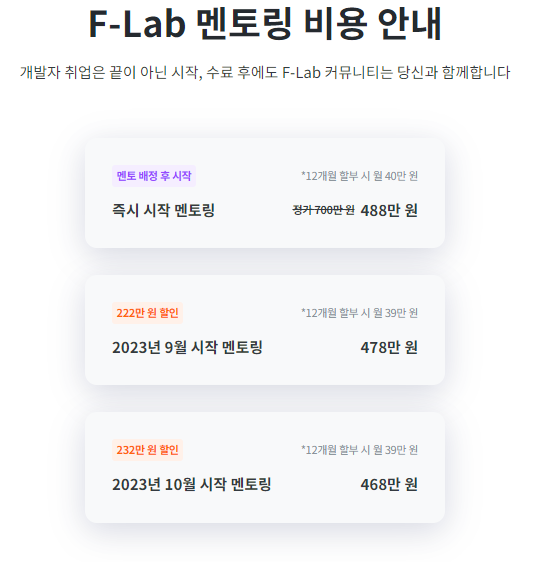The height and width of the screenshot is (562, 537).
Task: Select '2023년 9월 시작 멘토링' plan title
Action: pyautogui.click(x=187, y=347)
